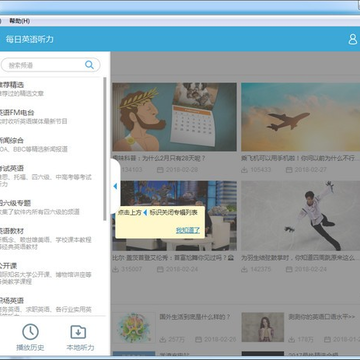Click calendar icon beside 2018-02-28

[x=160, y=170]
